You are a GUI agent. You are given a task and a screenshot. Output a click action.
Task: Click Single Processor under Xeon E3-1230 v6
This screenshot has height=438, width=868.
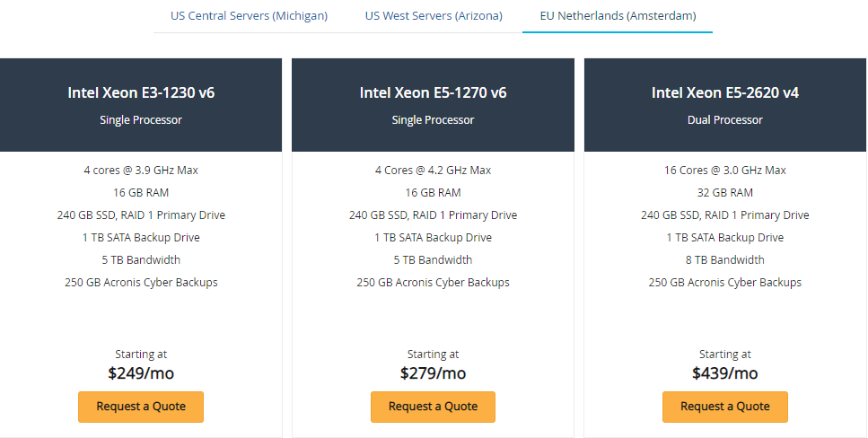point(141,120)
